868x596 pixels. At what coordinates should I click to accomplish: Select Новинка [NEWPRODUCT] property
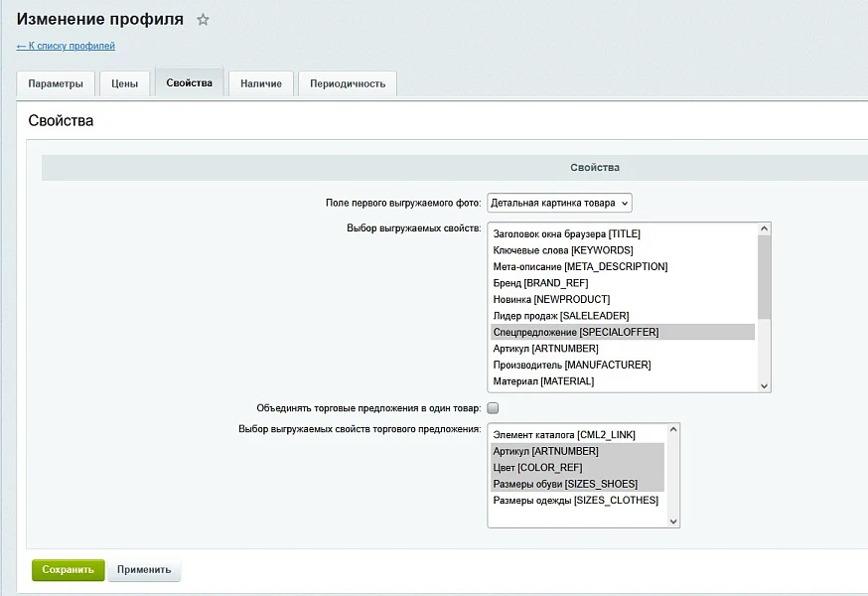623,299
